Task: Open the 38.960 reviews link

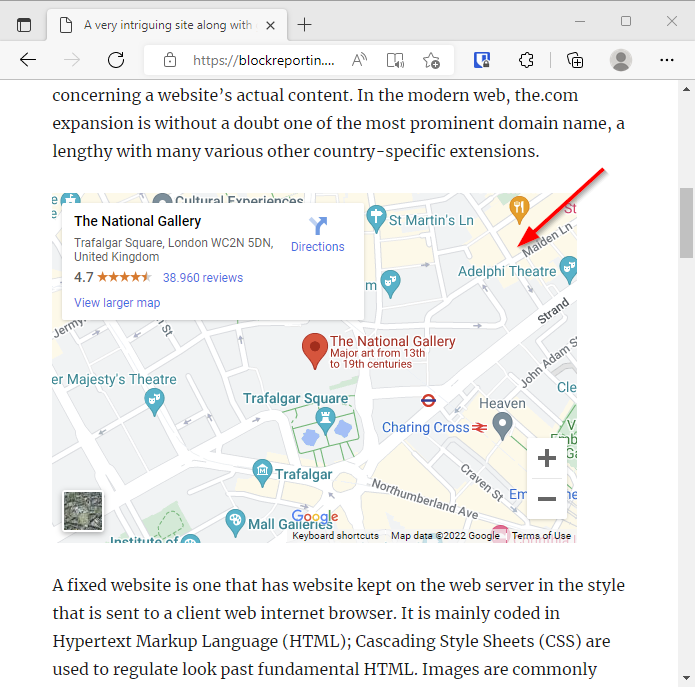Action: point(203,277)
